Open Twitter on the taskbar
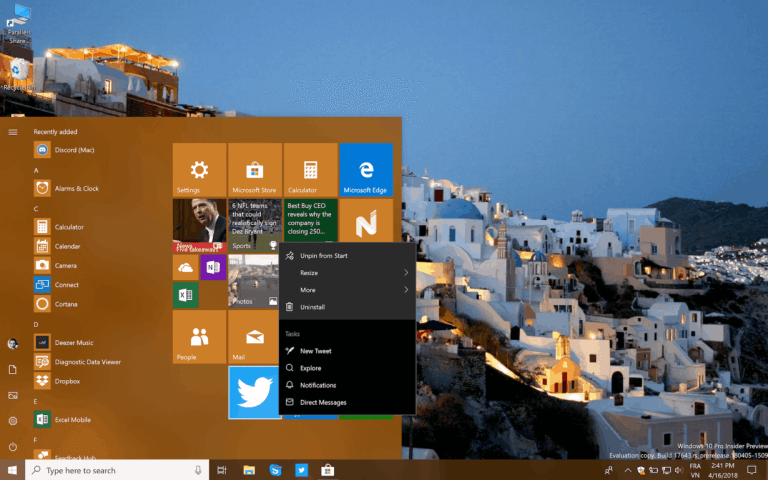Image resolution: width=768 pixels, height=480 pixels. [x=301, y=470]
